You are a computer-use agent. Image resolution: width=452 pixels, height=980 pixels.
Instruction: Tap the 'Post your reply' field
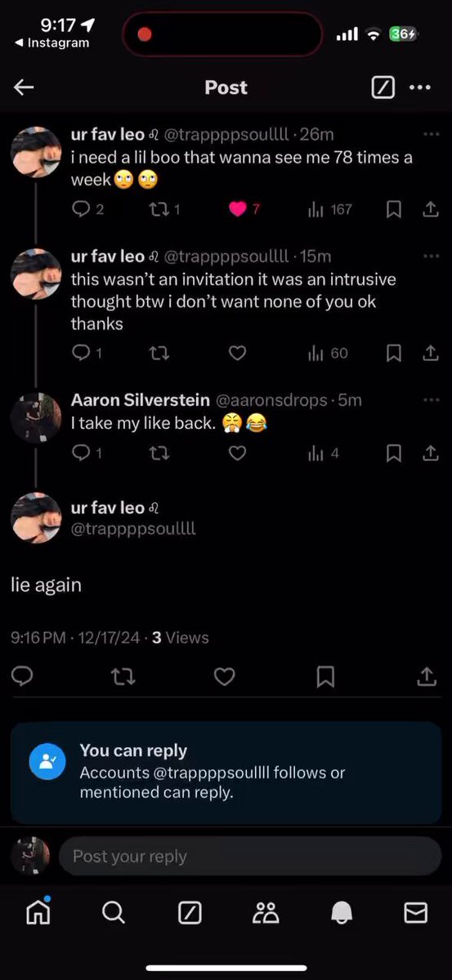(x=250, y=856)
